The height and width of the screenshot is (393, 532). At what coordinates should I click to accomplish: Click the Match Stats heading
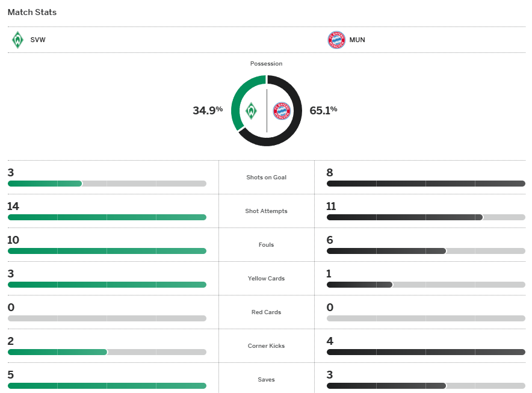pos(32,12)
